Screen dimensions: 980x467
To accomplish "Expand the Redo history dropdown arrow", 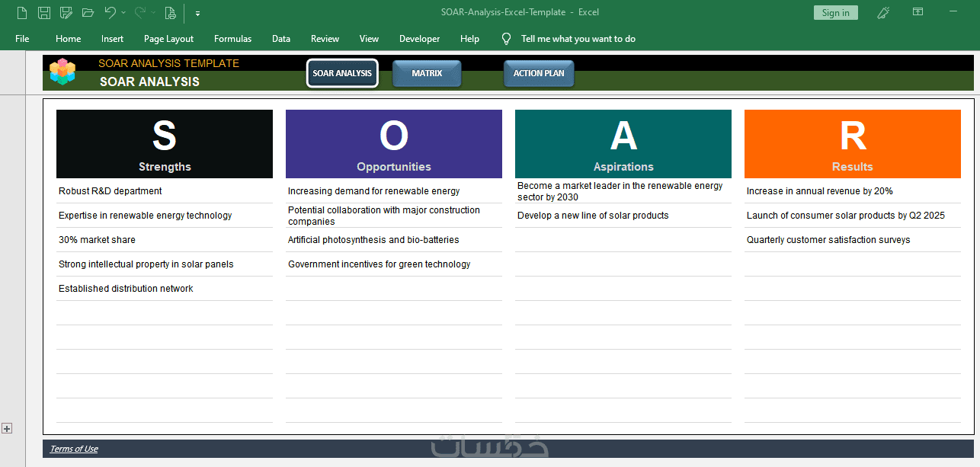I will point(154,13).
